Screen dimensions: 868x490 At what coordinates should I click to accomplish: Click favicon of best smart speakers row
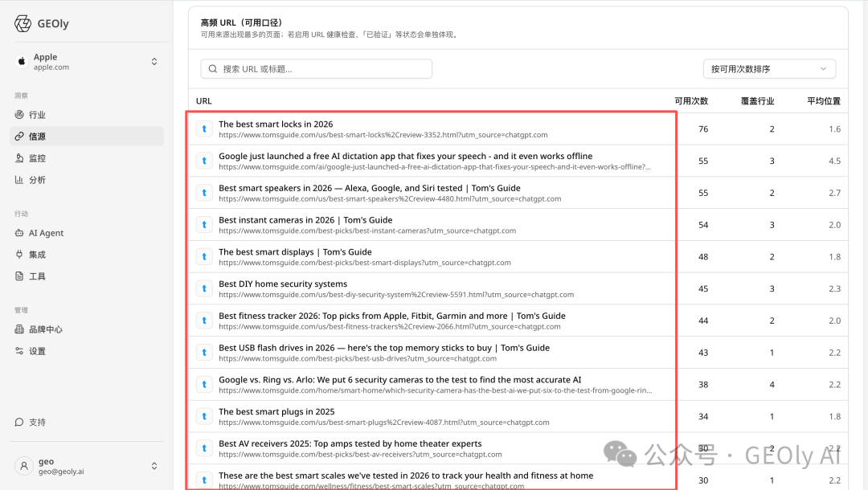click(x=204, y=193)
